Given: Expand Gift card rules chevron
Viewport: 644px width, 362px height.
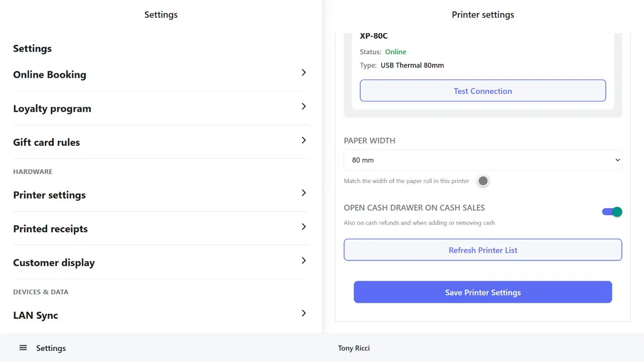Looking at the screenshot, I should point(303,140).
